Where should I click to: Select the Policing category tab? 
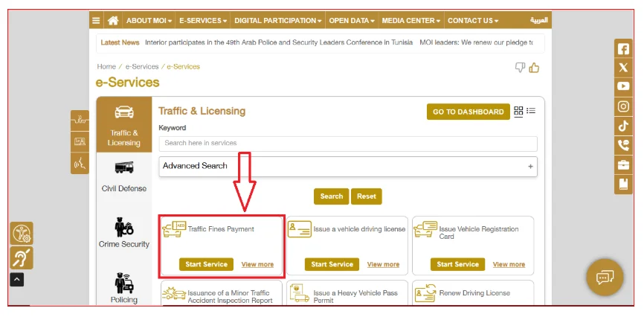[x=124, y=288]
